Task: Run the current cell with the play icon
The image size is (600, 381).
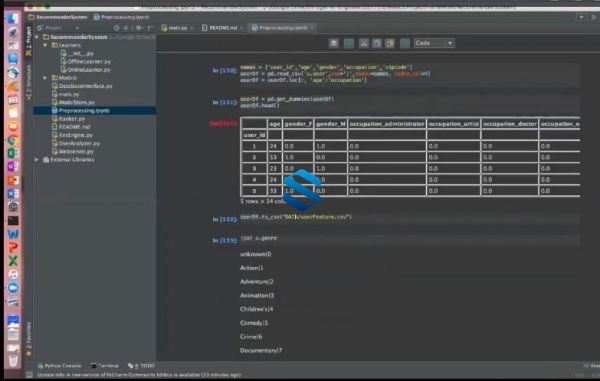Action: click(x=405, y=43)
